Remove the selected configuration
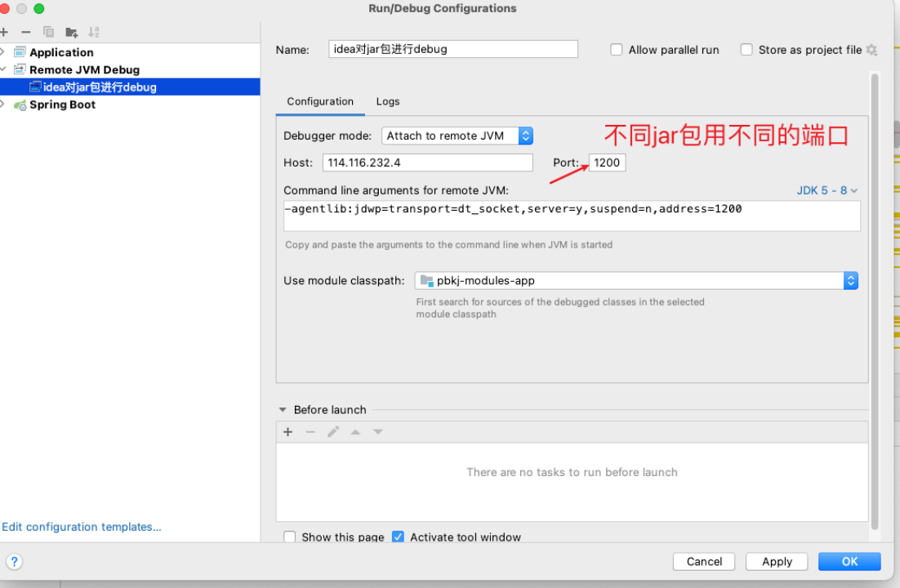Image resolution: width=900 pixels, height=588 pixels. coord(26,31)
